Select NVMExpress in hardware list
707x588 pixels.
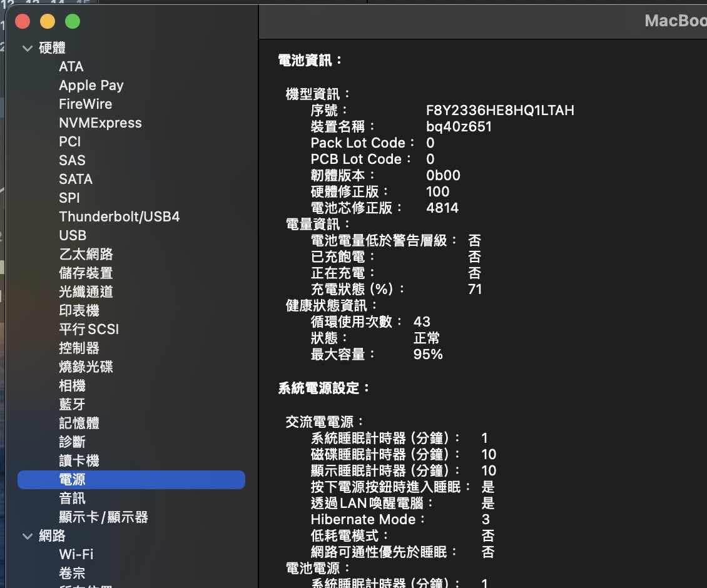(x=100, y=123)
